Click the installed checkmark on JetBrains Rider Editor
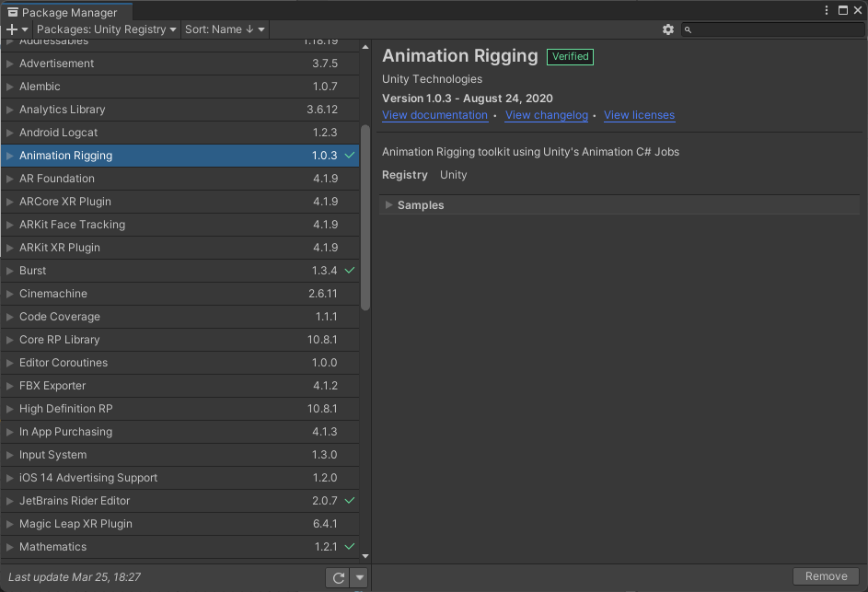 click(x=350, y=501)
